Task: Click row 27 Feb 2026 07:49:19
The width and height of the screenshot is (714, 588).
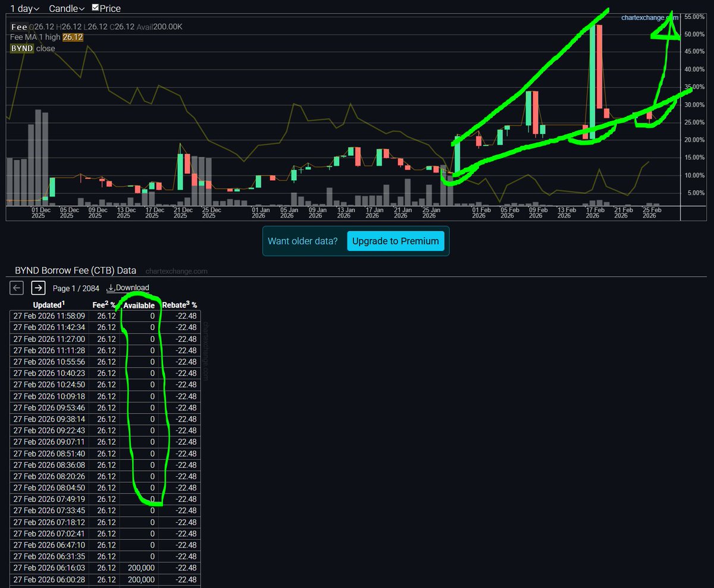Action: pos(105,499)
